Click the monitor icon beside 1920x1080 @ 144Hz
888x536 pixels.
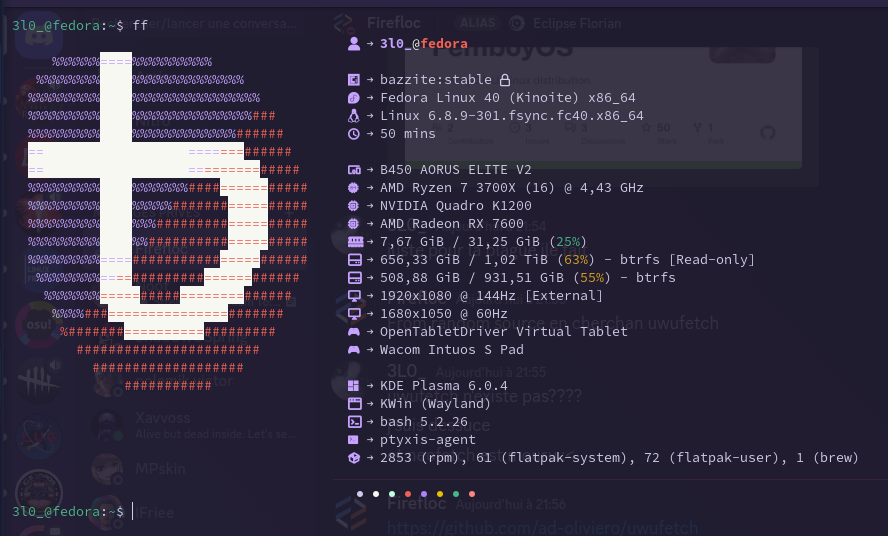pos(355,296)
